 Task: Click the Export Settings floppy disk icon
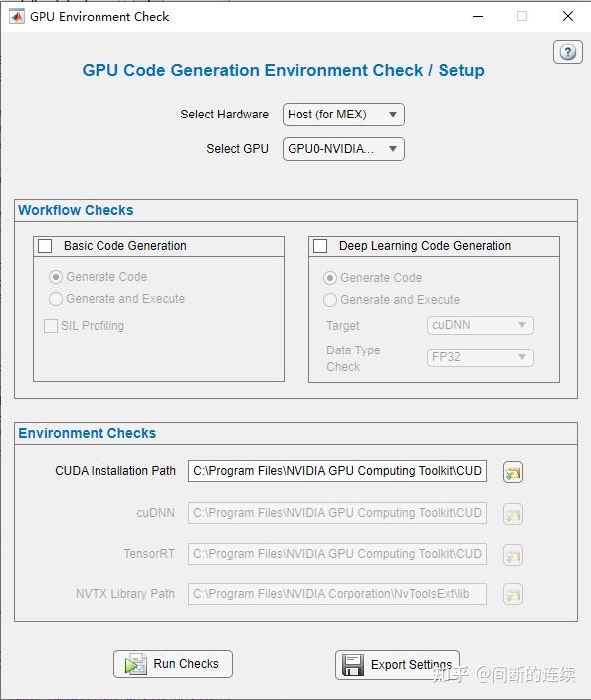pyautogui.click(x=353, y=665)
